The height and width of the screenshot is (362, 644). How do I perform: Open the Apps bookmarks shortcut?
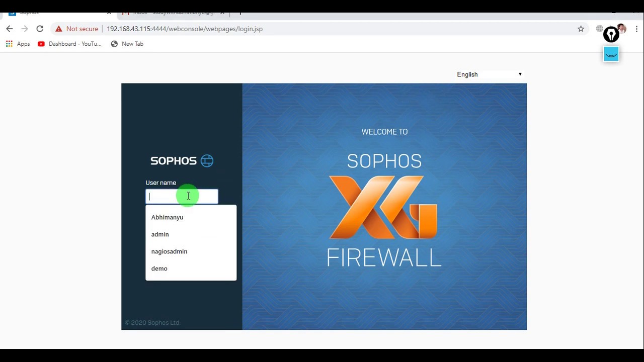18,44
